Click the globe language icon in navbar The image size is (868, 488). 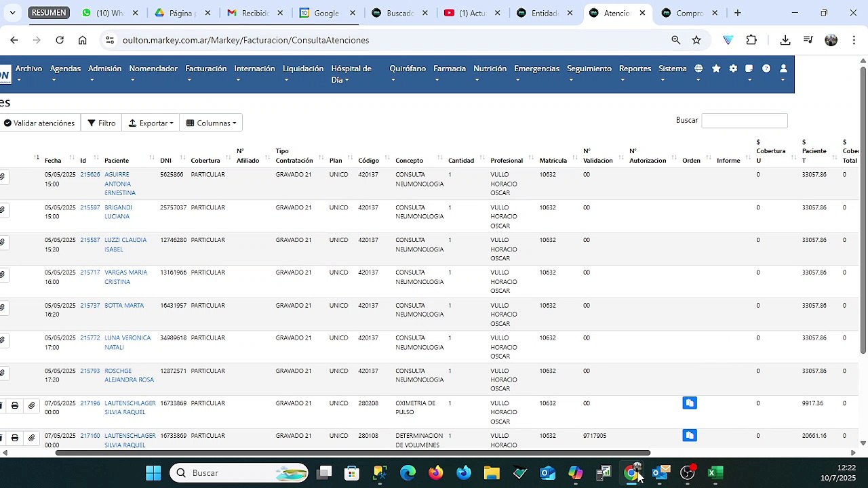[x=698, y=68]
